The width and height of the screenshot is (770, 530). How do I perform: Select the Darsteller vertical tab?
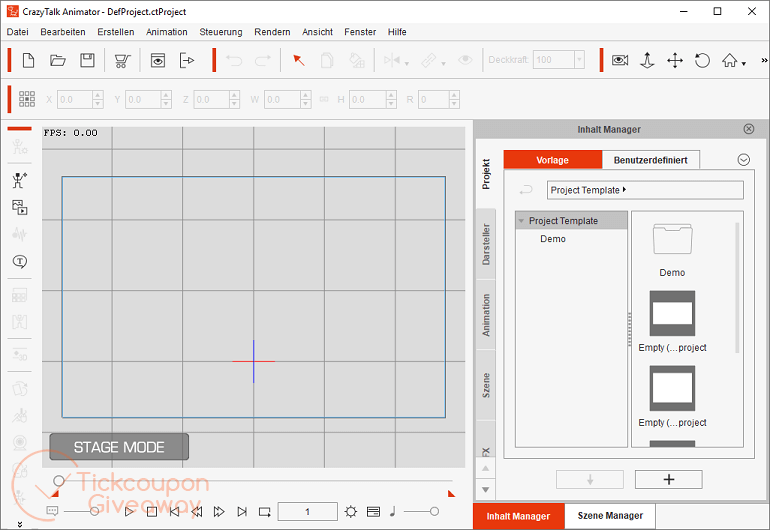point(486,244)
